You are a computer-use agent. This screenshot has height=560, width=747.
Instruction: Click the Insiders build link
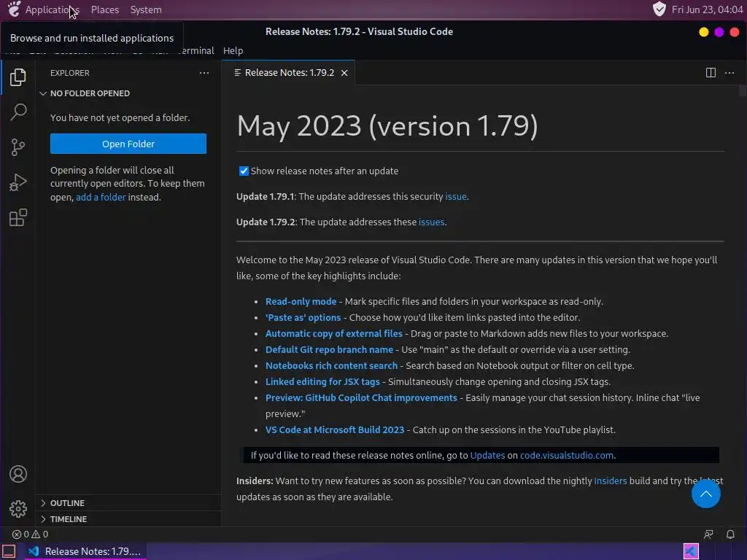[611, 481]
